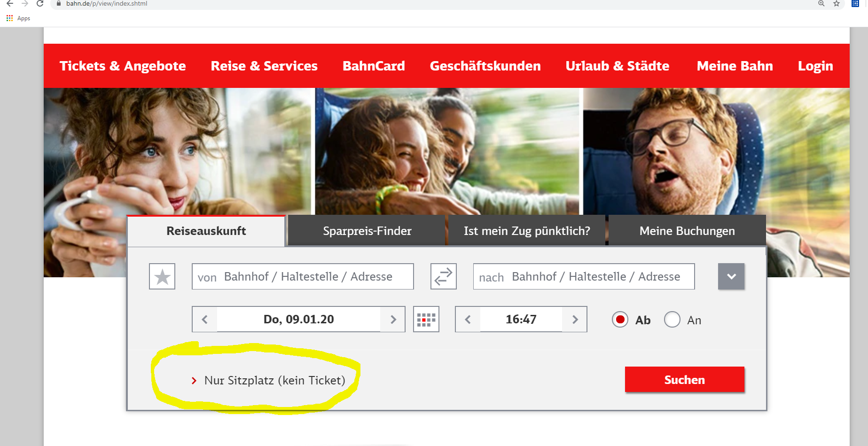Open Geschäftskunden menu
868x446 pixels.
click(x=485, y=66)
